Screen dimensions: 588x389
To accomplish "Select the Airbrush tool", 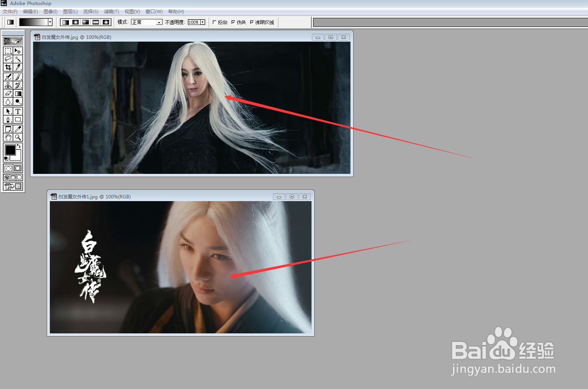I will click(x=8, y=77).
